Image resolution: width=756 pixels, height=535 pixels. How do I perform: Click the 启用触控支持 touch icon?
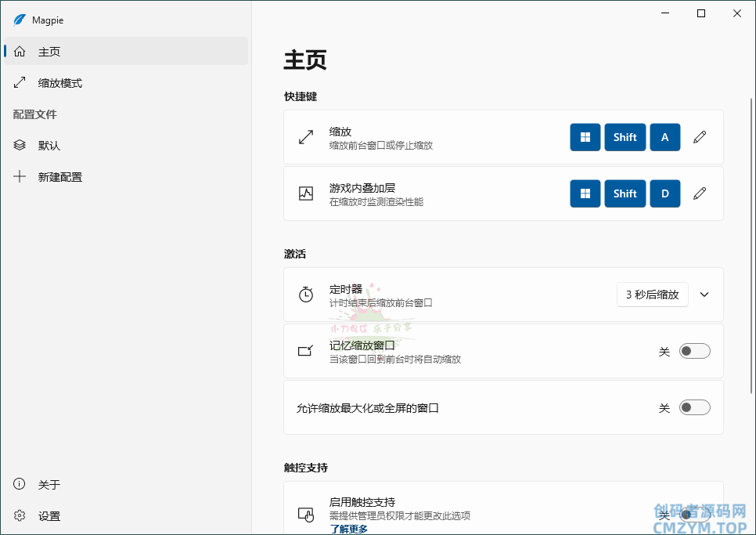(306, 515)
